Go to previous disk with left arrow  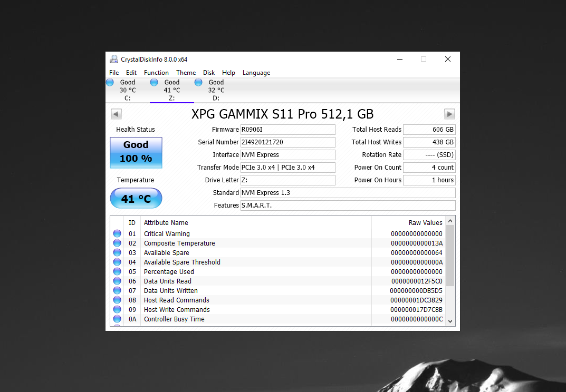click(x=116, y=114)
